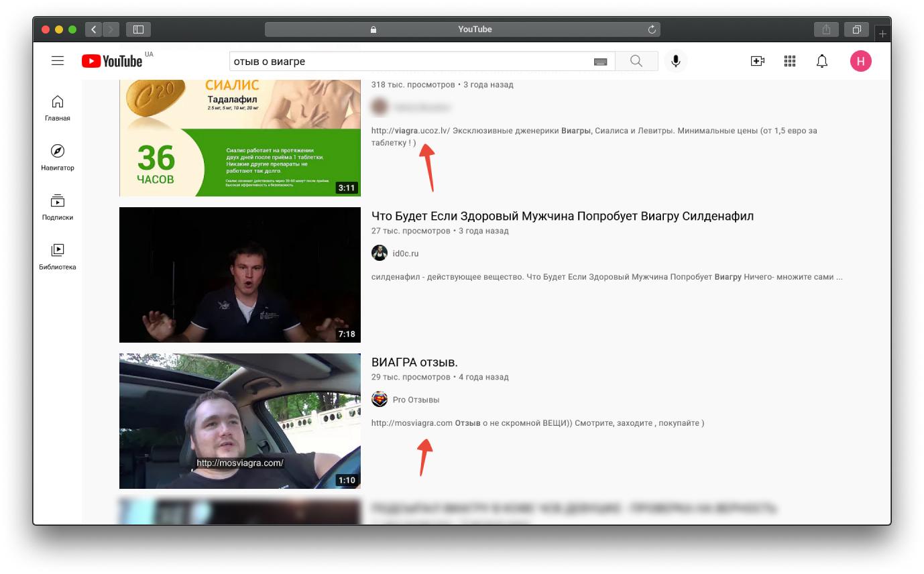Open the YouTube apps grid icon

790,61
